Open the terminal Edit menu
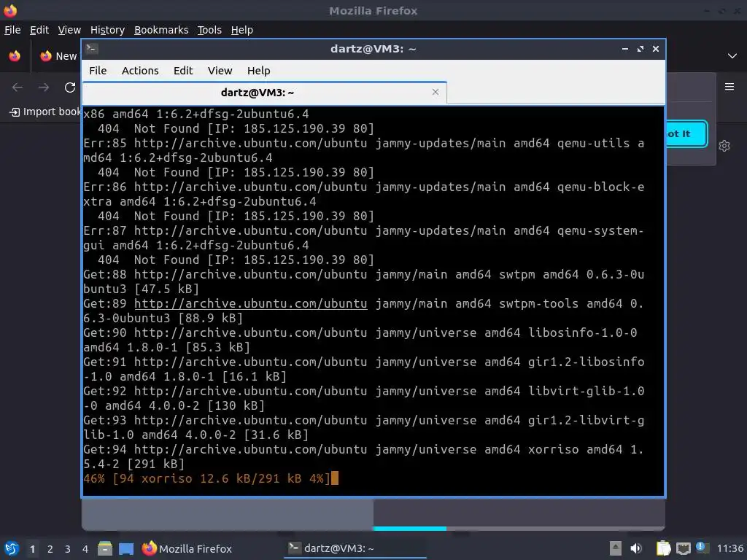Image resolution: width=747 pixels, height=560 pixels. [x=183, y=71]
